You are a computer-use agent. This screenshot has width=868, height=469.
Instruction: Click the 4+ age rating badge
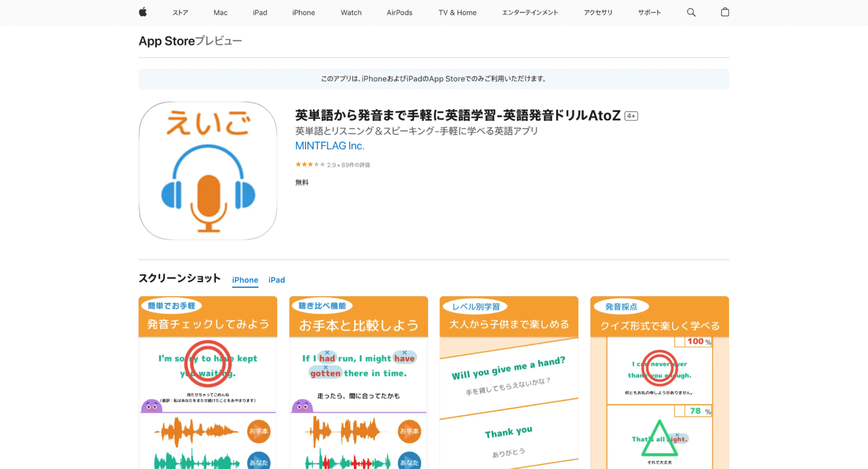[631, 116]
